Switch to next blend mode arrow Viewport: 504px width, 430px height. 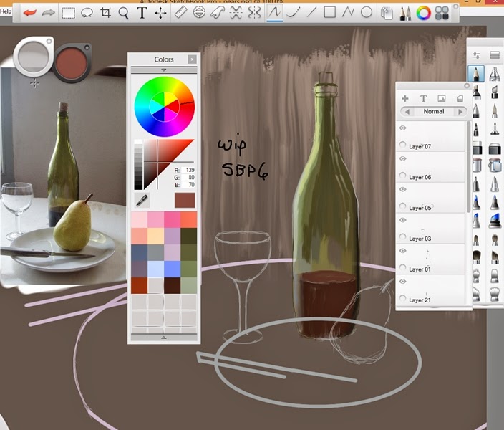pyautogui.click(x=460, y=112)
